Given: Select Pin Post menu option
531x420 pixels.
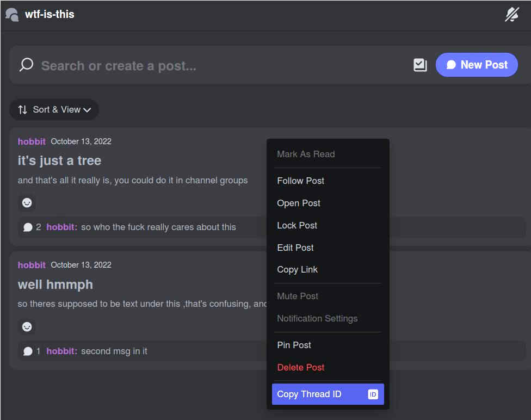Looking at the screenshot, I should point(294,345).
